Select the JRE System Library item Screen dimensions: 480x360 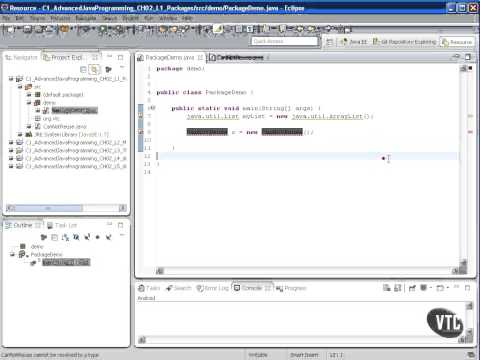(x=68, y=134)
